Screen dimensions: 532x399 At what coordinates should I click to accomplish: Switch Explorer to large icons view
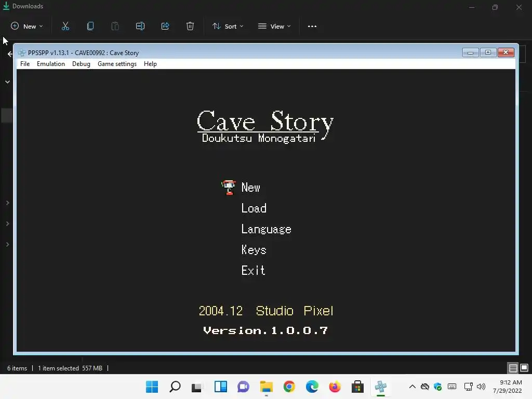524,368
